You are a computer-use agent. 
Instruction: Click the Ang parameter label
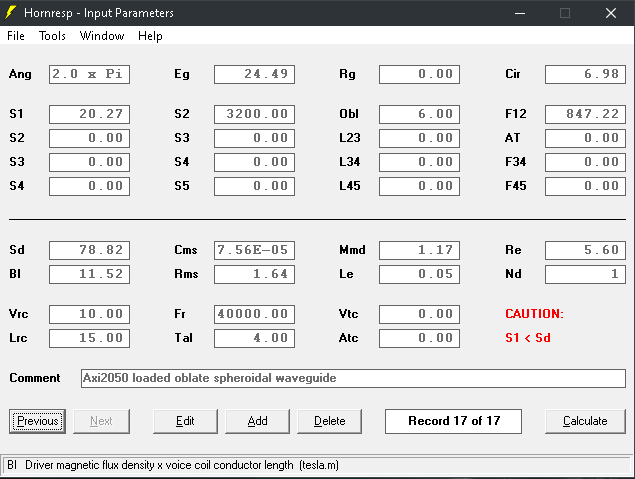(20, 75)
